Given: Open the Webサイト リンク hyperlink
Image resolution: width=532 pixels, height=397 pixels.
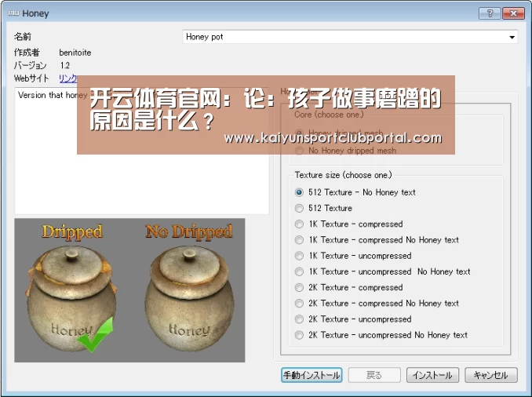Looking at the screenshot, I should tap(67, 78).
